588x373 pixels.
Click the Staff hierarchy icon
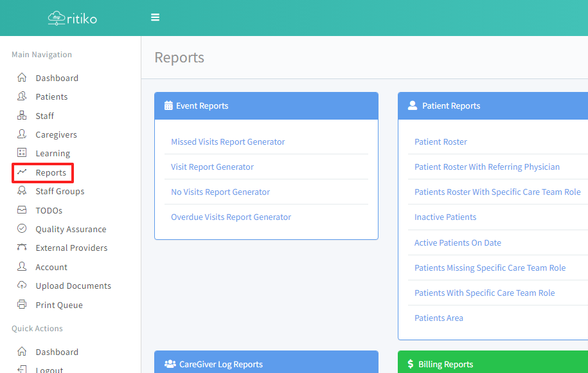click(22, 116)
